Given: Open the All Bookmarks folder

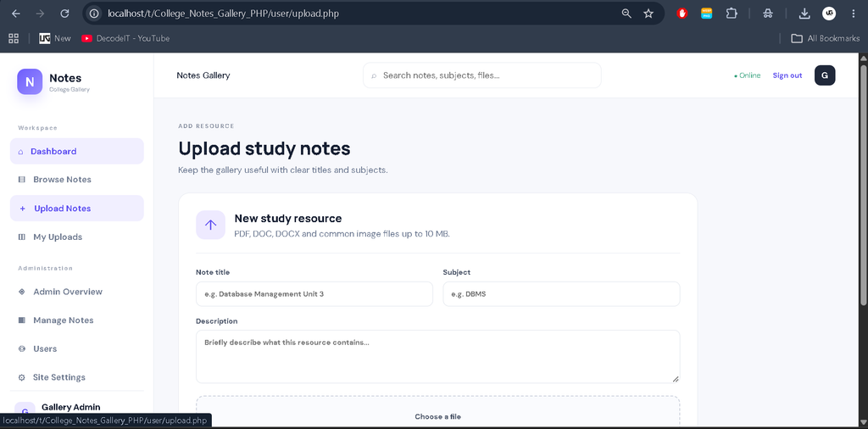Looking at the screenshot, I should pos(826,38).
